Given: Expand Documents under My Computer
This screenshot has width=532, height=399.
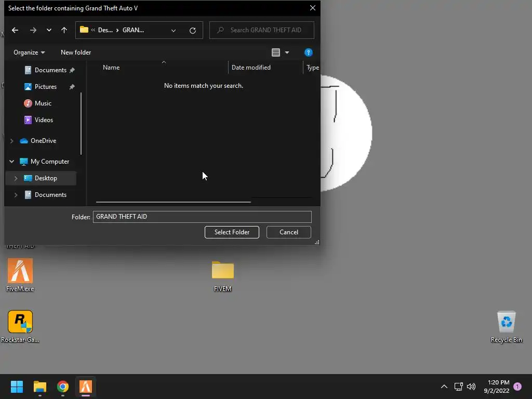Looking at the screenshot, I should coord(16,195).
